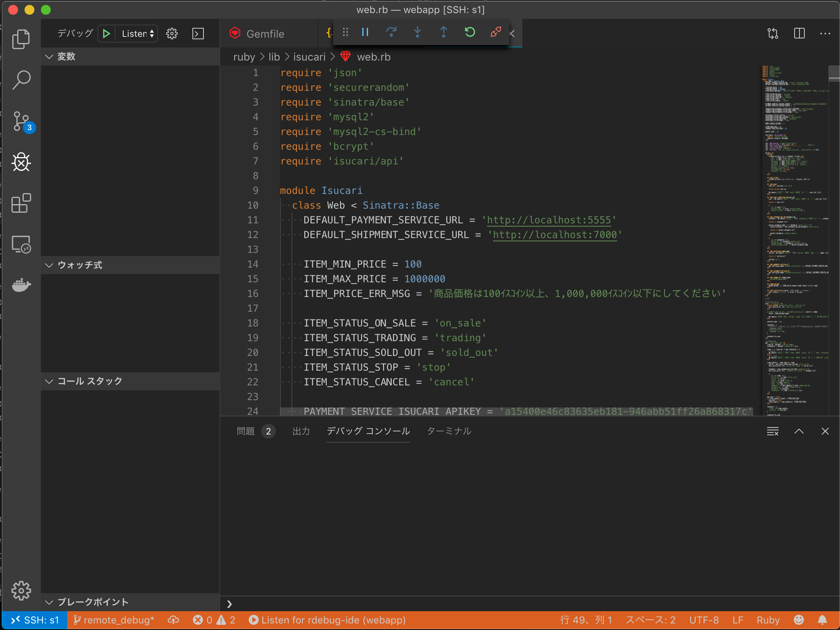Viewport: 840px width, 630px height.
Task: Click the lib breadcrumb segment
Action: click(x=274, y=57)
